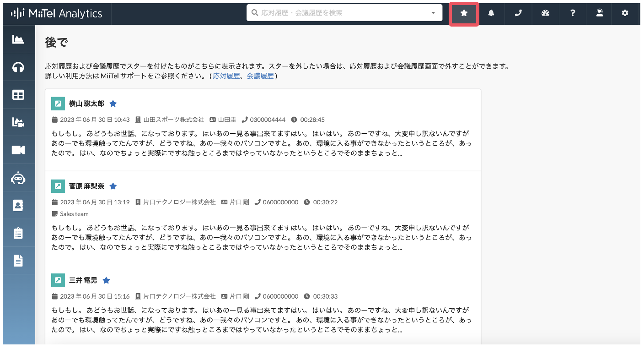Image resolution: width=644 pixels, height=349 pixels.
Task: Click the name 三井 電男
Action: pyautogui.click(x=83, y=280)
